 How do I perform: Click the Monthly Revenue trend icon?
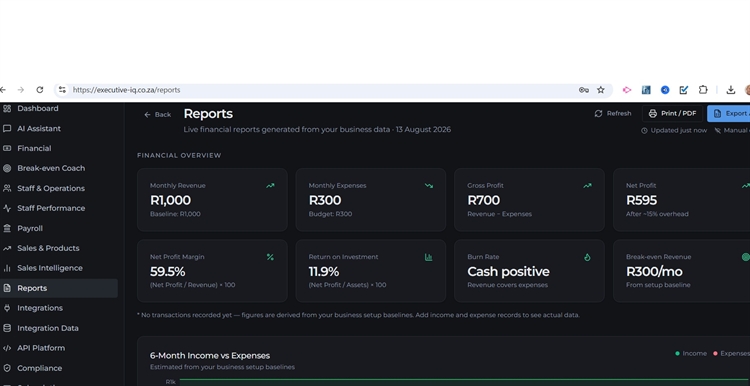[270, 186]
